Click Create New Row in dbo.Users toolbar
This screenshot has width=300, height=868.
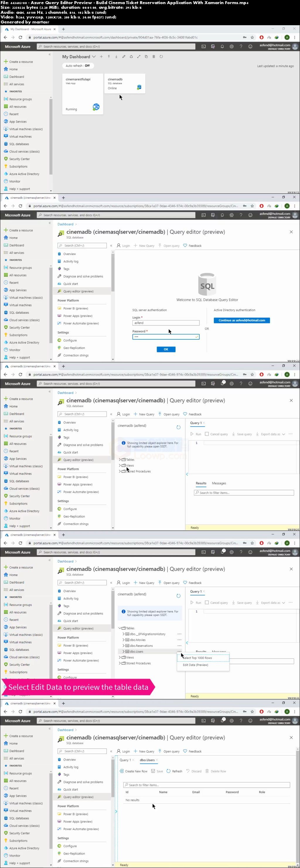pos(133,771)
